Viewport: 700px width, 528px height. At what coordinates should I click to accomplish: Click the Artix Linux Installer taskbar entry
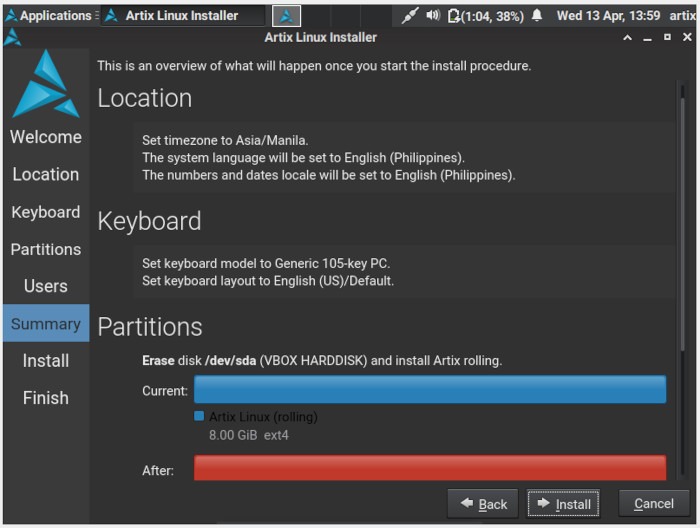click(182, 16)
